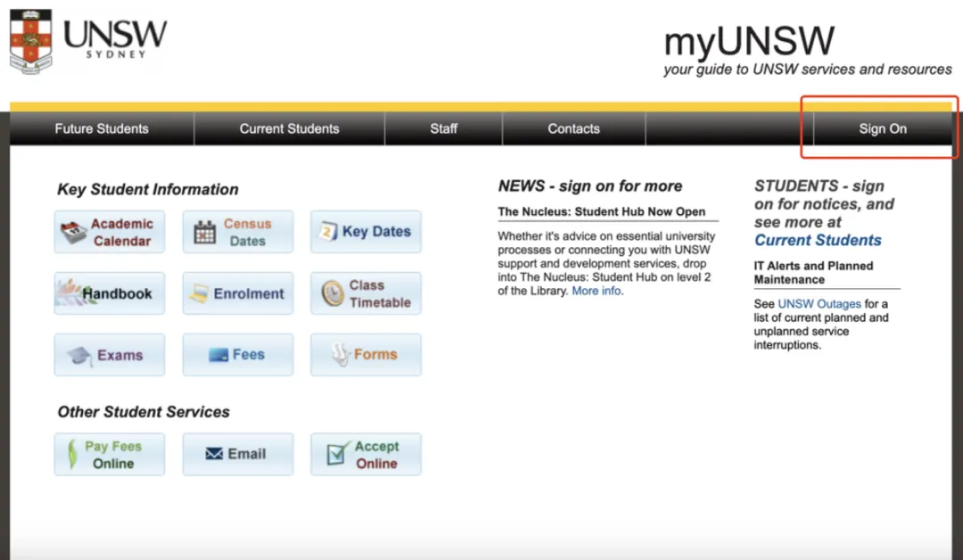Follow the More info link
Viewport: 963px width, 560px height.
point(597,291)
